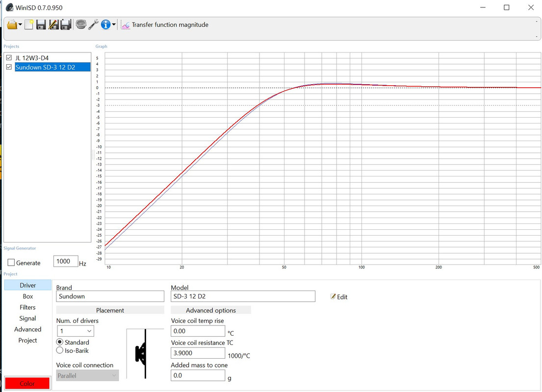Open project with the folder icon
The image size is (542, 392).
click(x=12, y=25)
